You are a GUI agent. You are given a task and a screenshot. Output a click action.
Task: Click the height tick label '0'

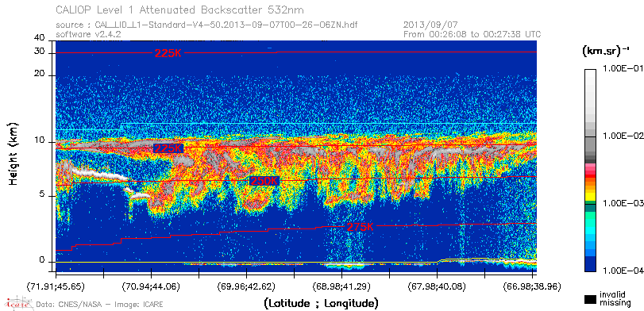click(x=42, y=260)
